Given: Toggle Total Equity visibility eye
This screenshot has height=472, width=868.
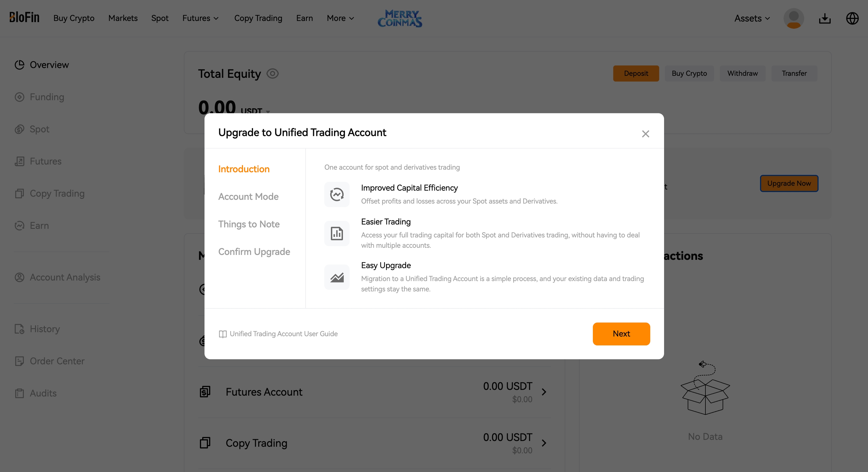Looking at the screenshot, I should coord(272,73).
